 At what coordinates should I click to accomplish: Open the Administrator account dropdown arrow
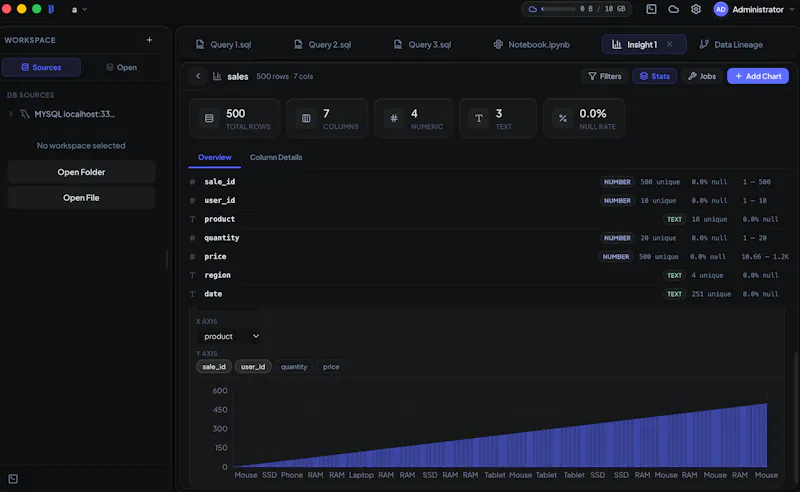click(x=792, y=9)
